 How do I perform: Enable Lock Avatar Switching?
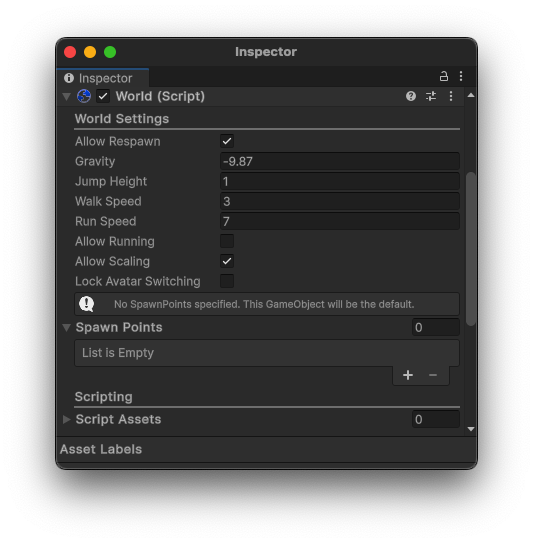pyautogui.click(x=227, y=281)
